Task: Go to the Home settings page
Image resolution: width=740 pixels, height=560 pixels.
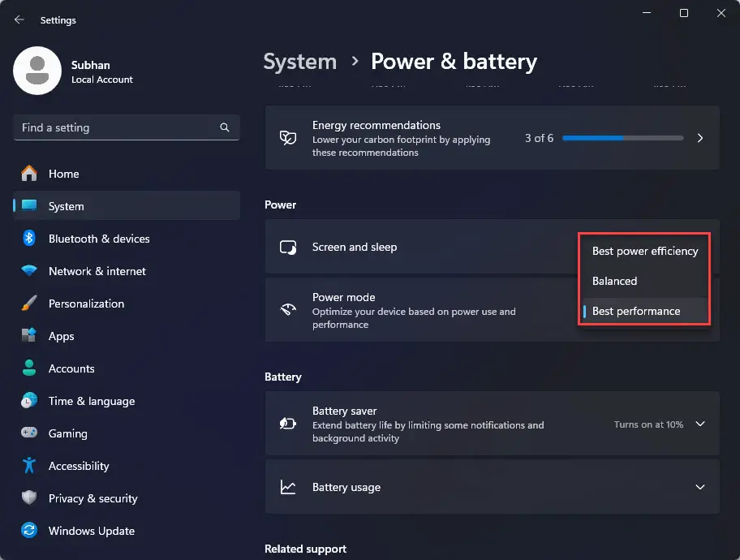Action: click(63, 174)
